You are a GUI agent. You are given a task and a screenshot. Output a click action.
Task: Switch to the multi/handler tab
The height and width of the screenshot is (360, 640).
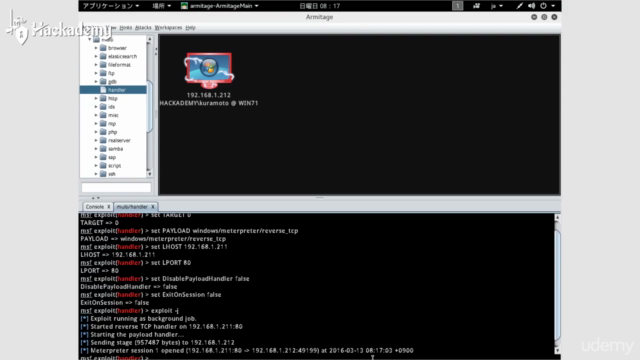click(x=132, y=207)
